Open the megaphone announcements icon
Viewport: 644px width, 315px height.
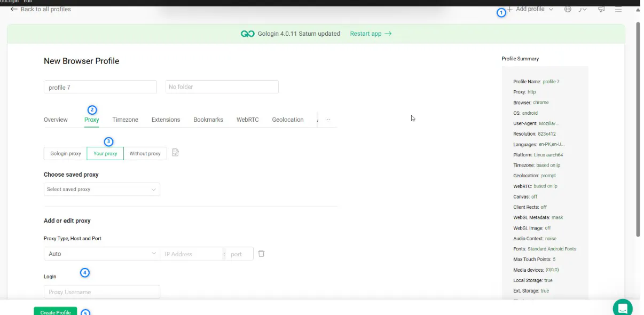601,9
